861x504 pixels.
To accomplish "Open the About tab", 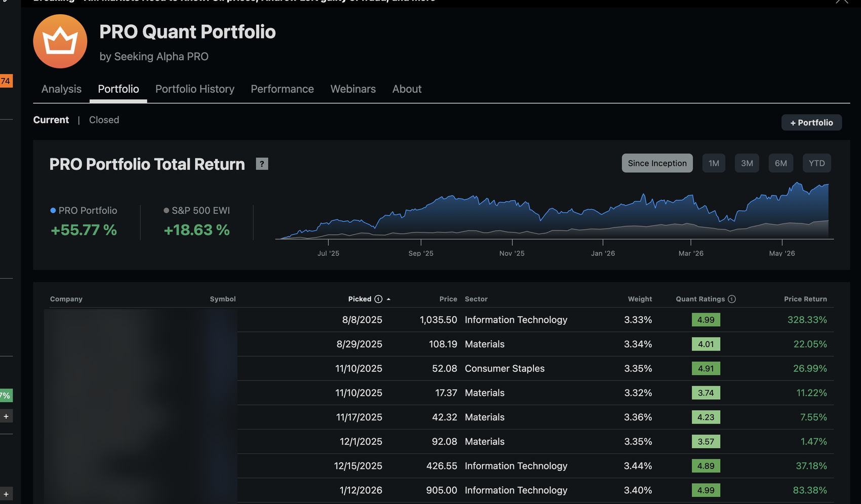I will [x=407, y=89].
